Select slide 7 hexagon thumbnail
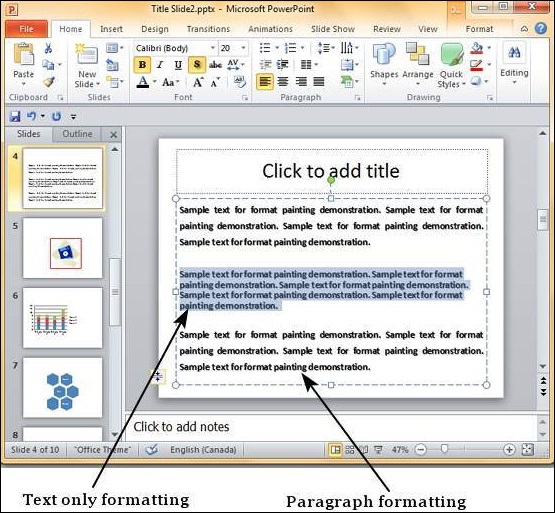 pyautogui.click(x=63, y=388)
